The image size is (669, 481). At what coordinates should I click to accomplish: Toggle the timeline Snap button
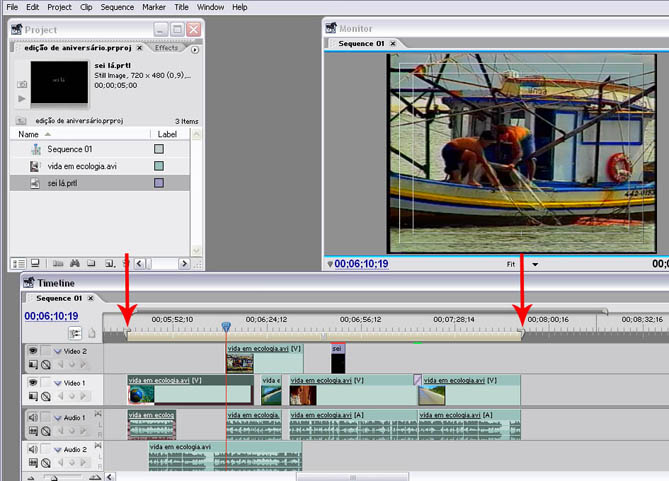click(x=75, y=333)
